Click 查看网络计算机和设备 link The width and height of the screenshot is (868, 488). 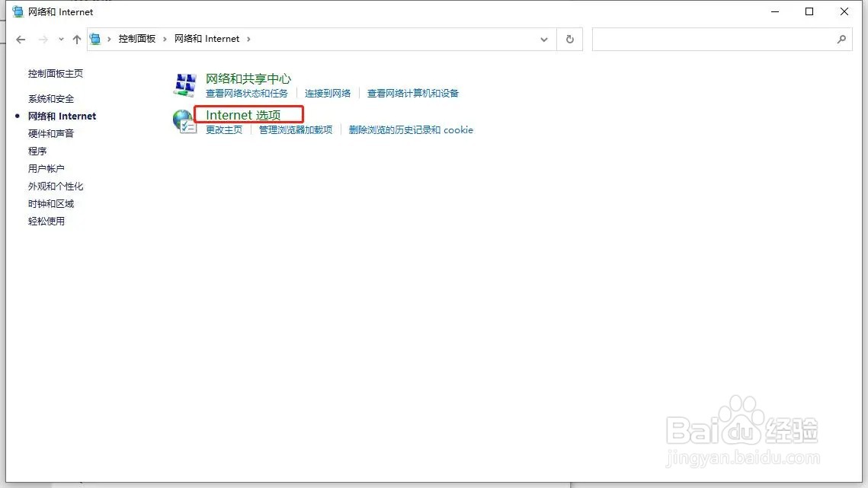413,94
